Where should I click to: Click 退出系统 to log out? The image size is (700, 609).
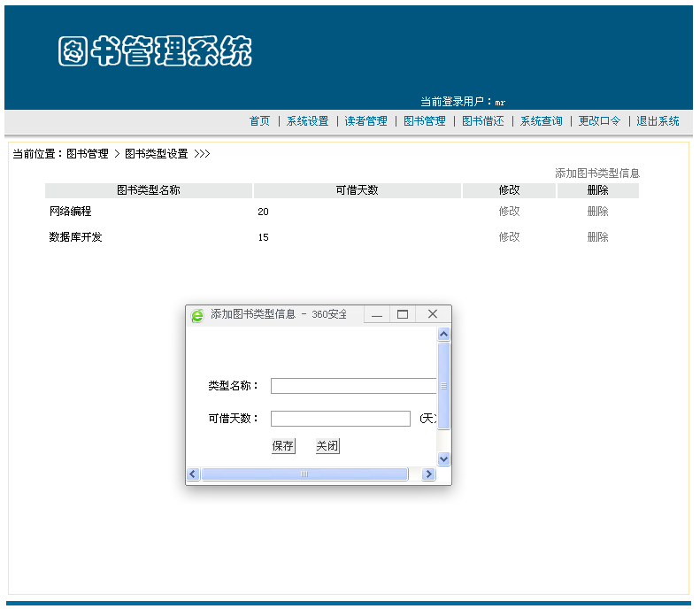point(658,121)
